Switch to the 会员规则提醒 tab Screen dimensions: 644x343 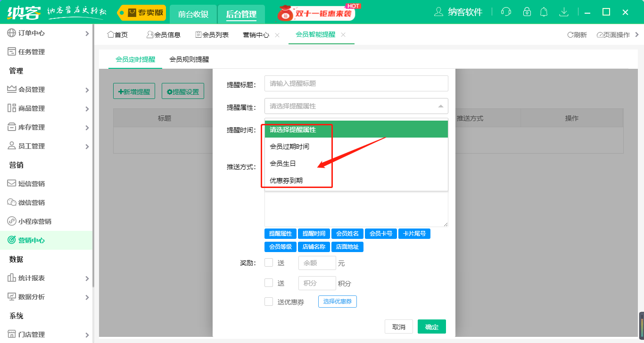pos(190,59)
